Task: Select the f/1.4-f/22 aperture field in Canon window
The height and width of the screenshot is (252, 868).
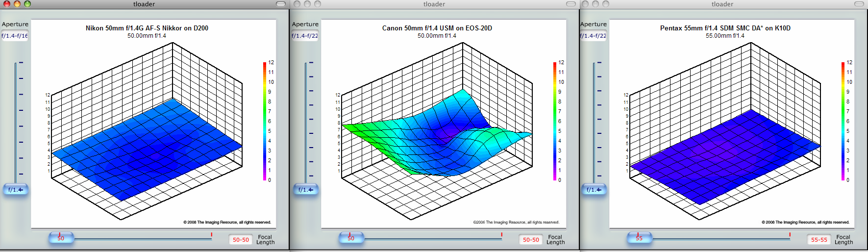Action: (305, 36)
